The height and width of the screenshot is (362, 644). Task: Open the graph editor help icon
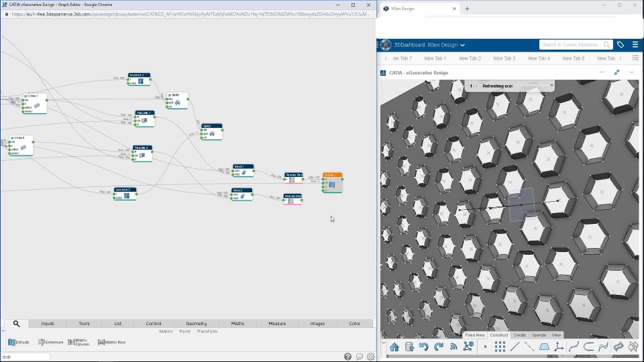pos(348,357)
